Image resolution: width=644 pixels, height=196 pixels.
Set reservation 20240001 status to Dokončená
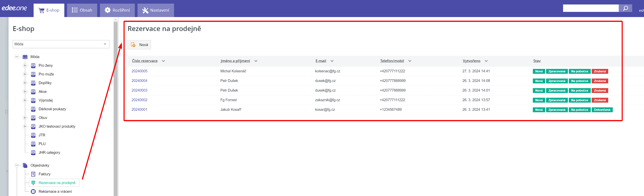pyautogui.click(x=602, y=110)
